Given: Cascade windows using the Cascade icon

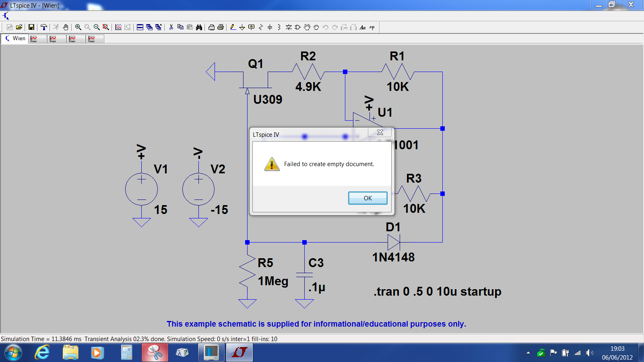Looking at the screenshot, I should (149, 27).
